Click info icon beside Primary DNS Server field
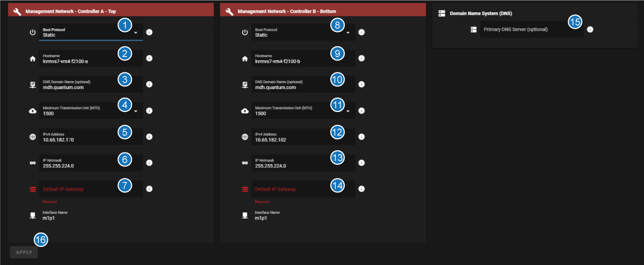Image resolution: width=644 pixels, height=265 pixels. [590, 29]
